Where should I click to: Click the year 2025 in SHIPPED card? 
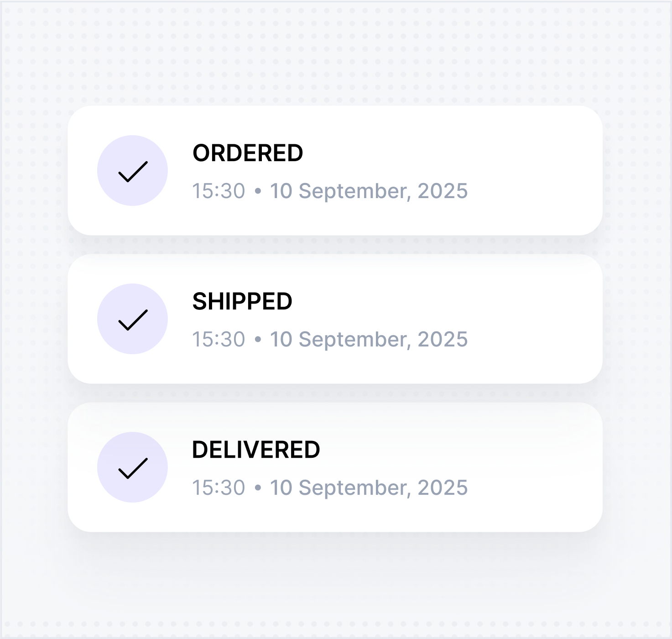pyautogui.click(x=443, y=339)
